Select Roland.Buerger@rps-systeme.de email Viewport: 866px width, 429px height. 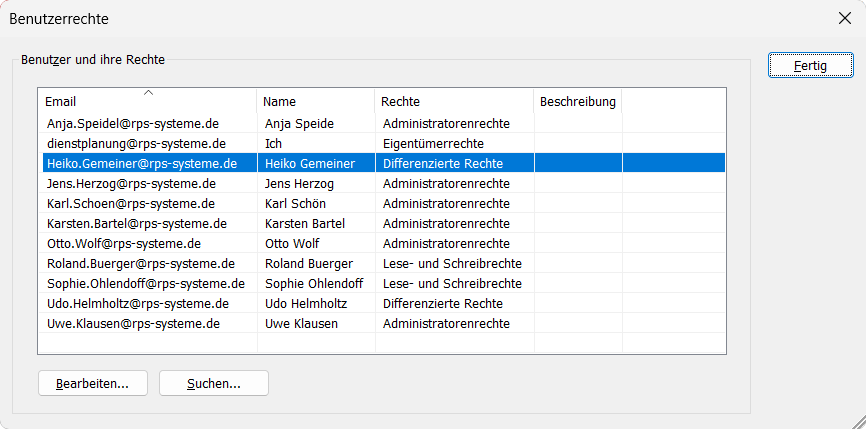pos(141,263)
